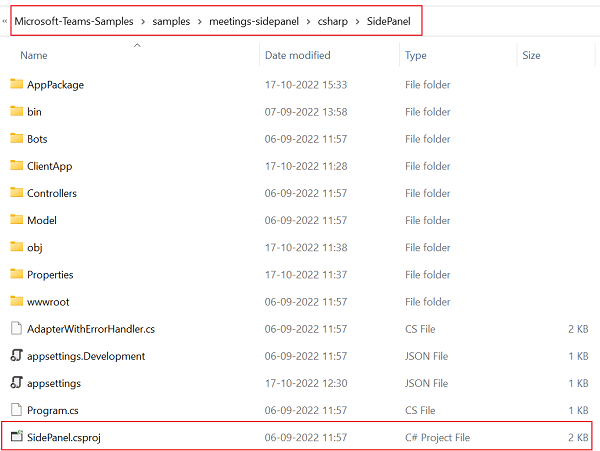Open dropdown arrow after csharp breadcrumb
This screenshot has height=451, width=600.
point(357,22)
